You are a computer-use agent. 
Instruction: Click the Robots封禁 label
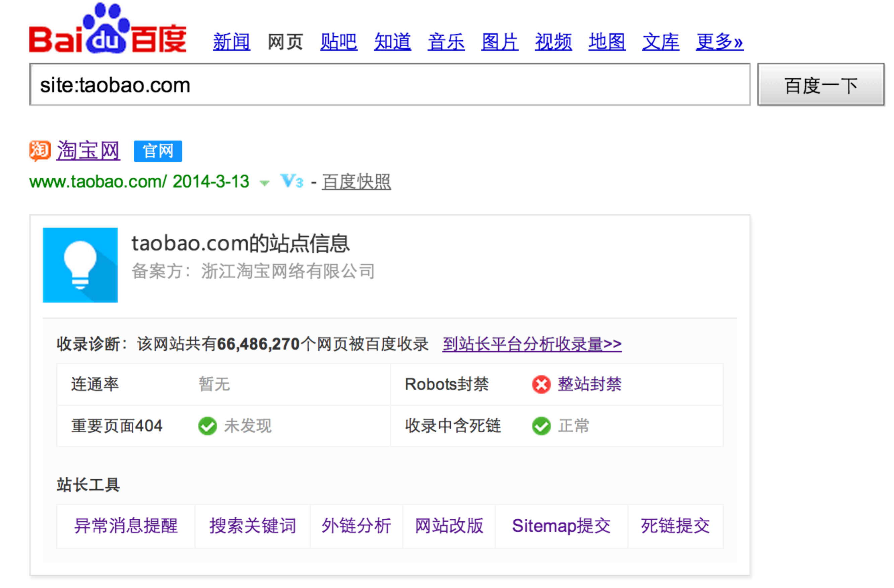click(447, 384)
